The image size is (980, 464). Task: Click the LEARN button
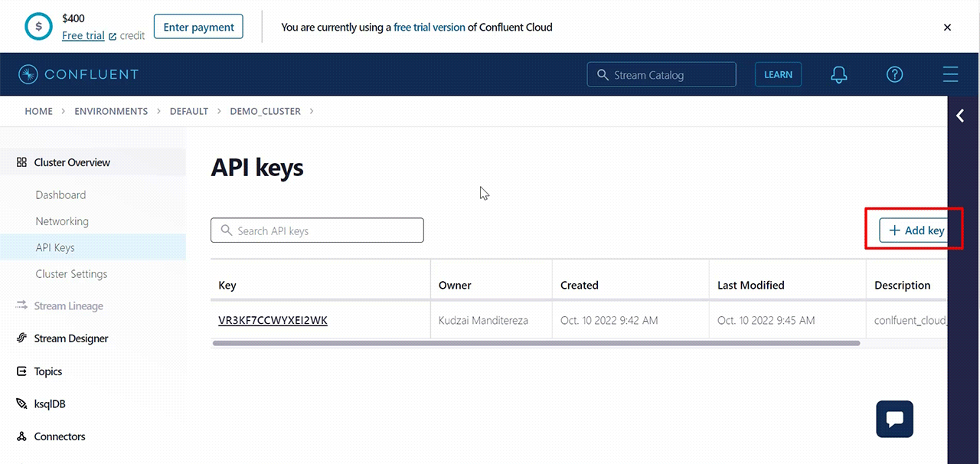pyautogui.click(x=778, y=74)
